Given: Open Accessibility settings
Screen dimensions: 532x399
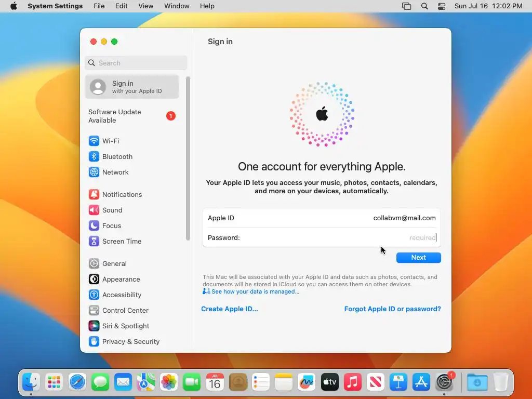Looking at the screenshot, I should [115, 295].
